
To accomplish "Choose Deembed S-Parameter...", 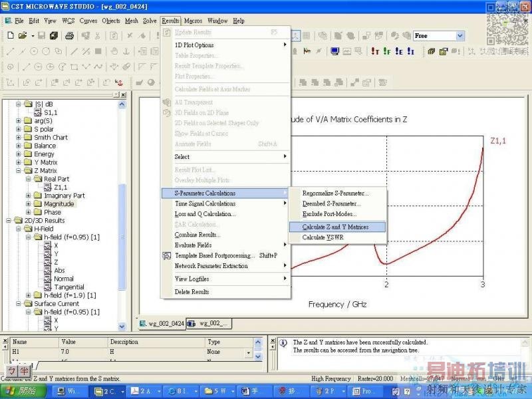I will point(337,204).
